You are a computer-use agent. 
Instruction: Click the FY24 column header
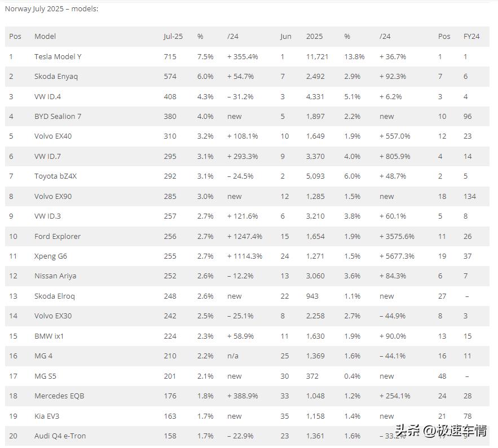pyautogui.click(x=471, y=37)
